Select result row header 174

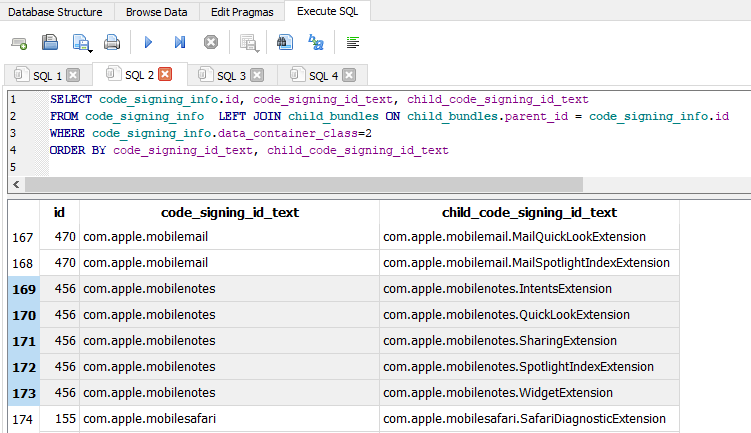[x=23, y=419]
